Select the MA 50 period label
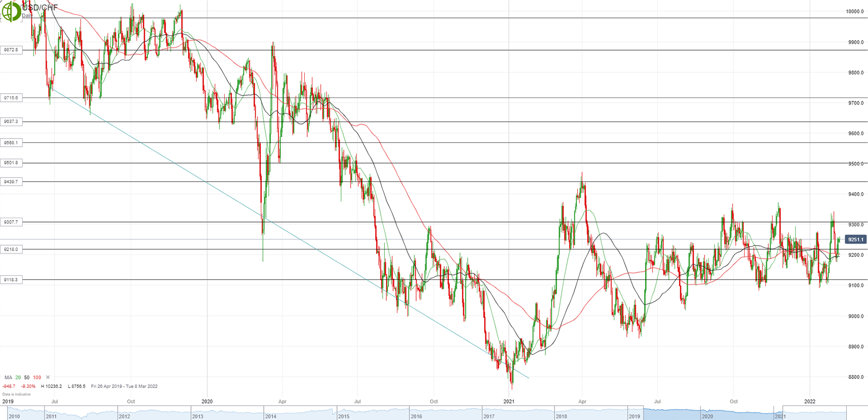Image resolution: width=868 pixels, height=420 pixels. (x=27, y=378)
